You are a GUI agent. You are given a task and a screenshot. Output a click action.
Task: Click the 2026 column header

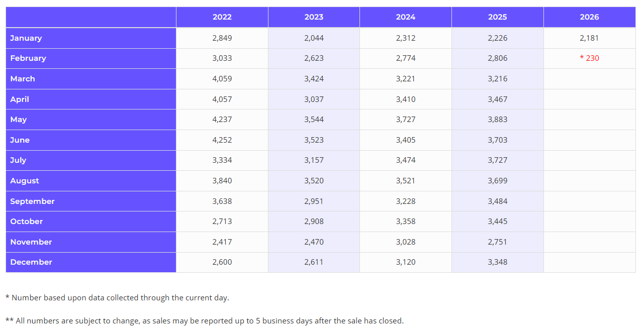click(589, 17)
